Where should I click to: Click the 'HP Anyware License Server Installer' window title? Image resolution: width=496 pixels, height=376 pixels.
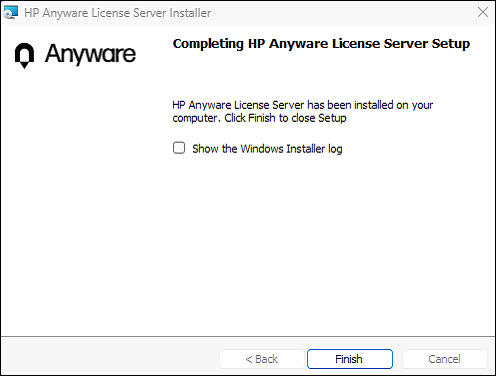tap(118, 13)
